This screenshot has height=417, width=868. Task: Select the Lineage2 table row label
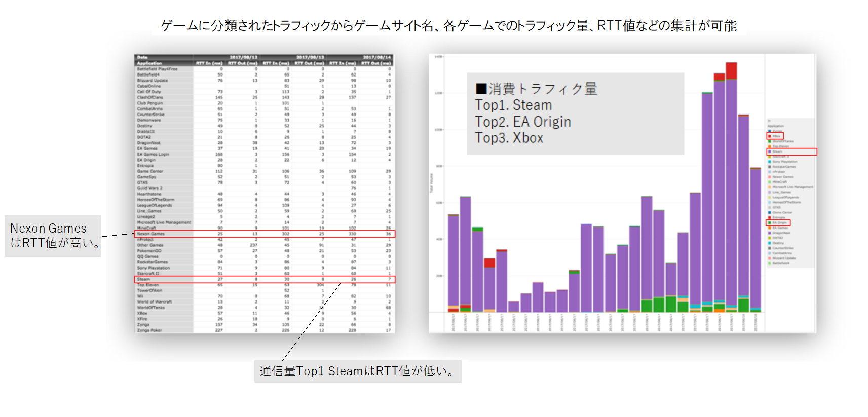[x=146, y=216]
